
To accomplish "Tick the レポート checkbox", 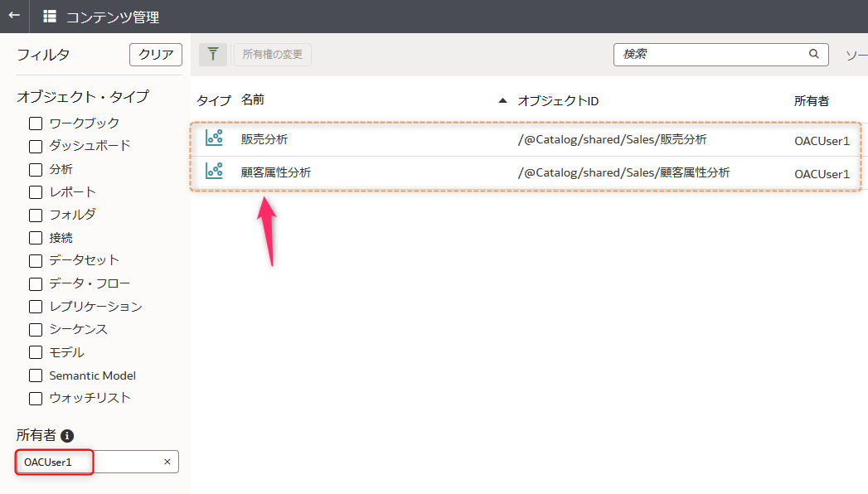I will [36, 192].
